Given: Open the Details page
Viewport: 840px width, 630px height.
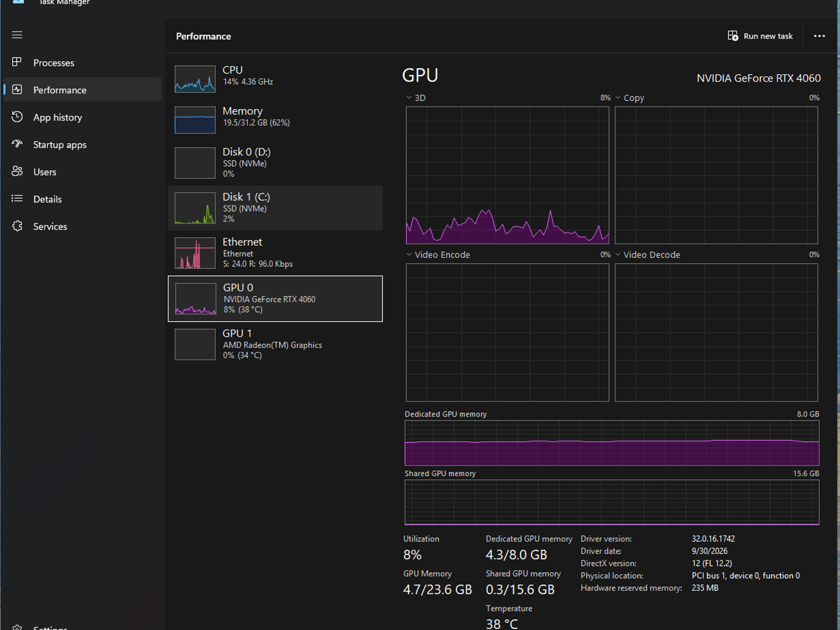Looking at the screenshot, I should [82, 199].
